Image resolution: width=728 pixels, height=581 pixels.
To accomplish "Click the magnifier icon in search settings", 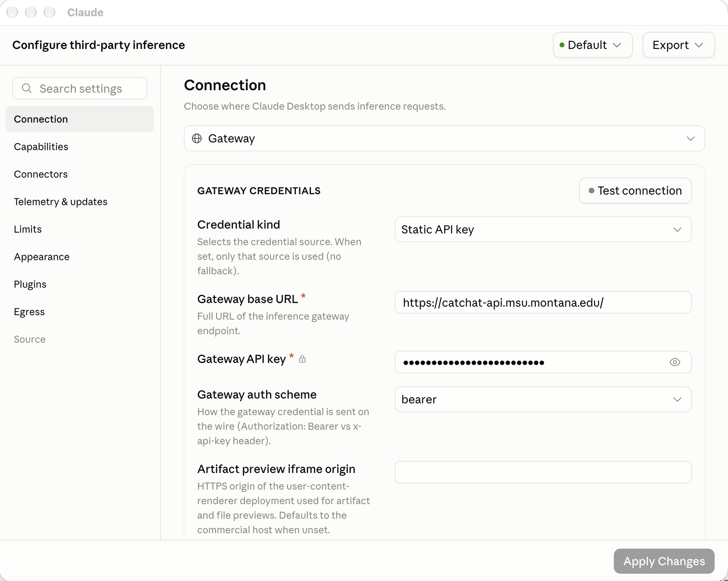I will pos(27,88).
